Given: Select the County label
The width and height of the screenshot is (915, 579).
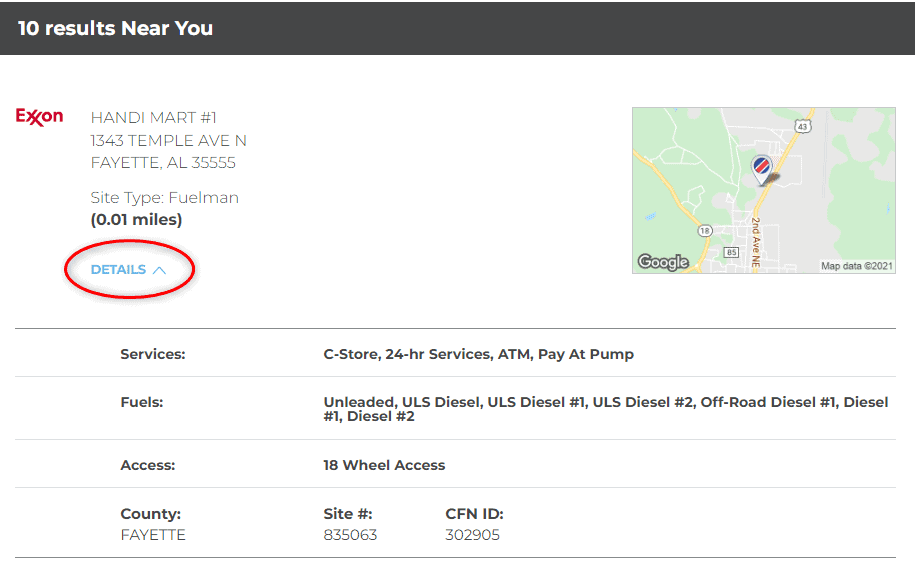Looking at the screenshot, I should (151, 514).
